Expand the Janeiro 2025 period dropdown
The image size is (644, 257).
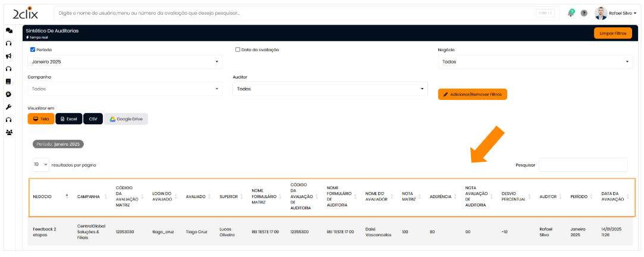click(x=125, y=62)
